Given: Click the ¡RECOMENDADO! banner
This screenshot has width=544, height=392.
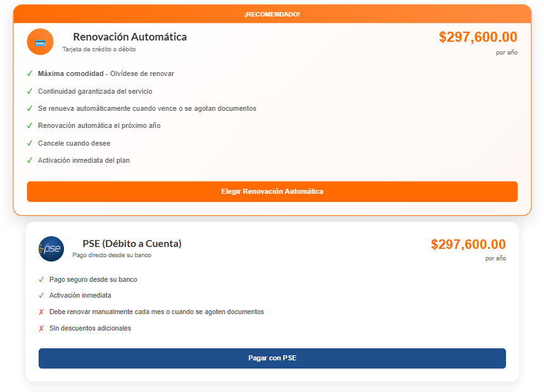Looking at the screenshot, I should [272, 14].
